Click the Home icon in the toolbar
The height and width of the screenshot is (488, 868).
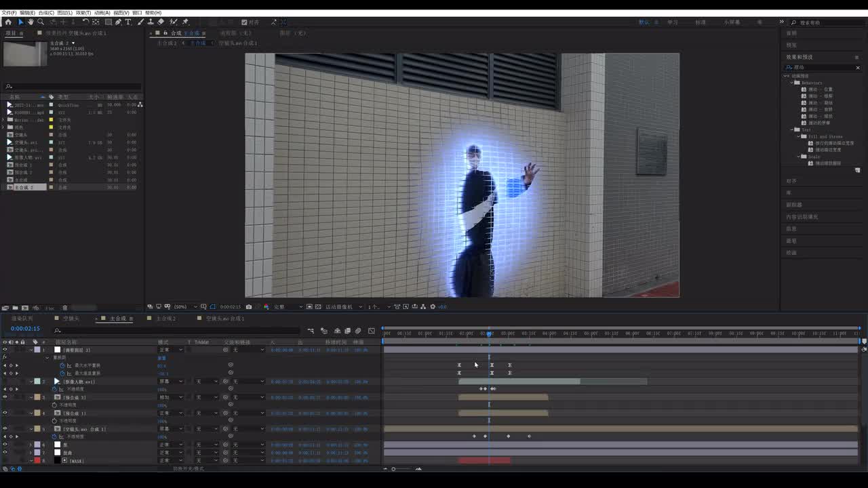click(8, 22)
